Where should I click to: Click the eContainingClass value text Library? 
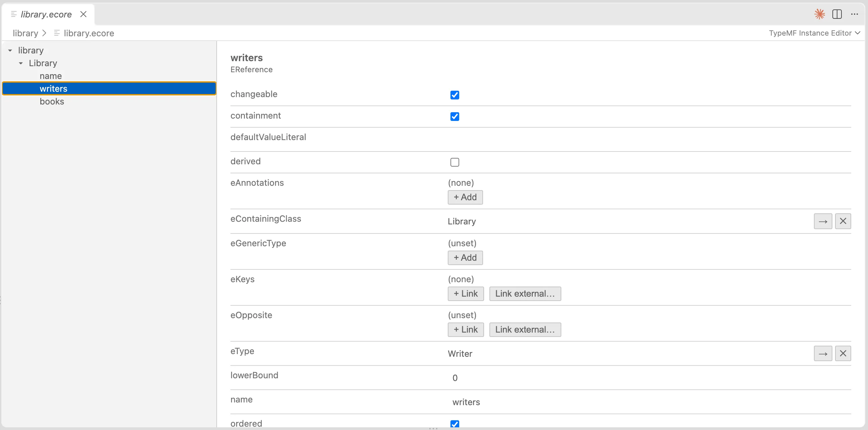click(x=462, y=221)
